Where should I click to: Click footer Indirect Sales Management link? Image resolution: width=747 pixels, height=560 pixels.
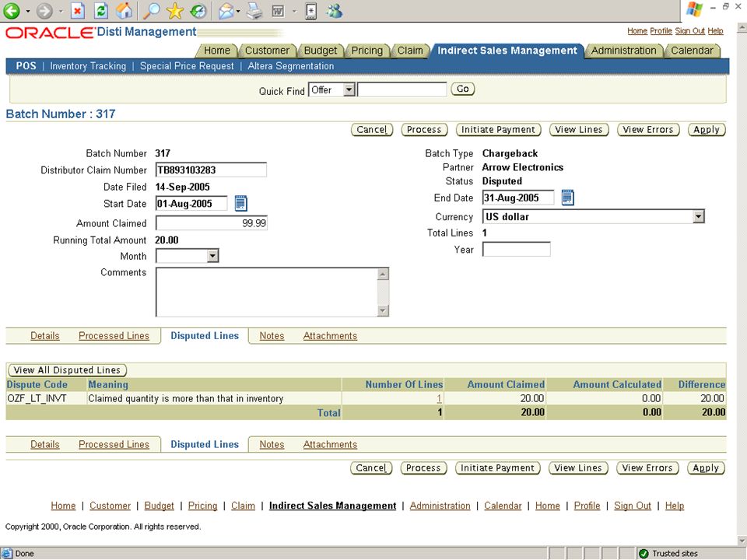coord(332,506)
